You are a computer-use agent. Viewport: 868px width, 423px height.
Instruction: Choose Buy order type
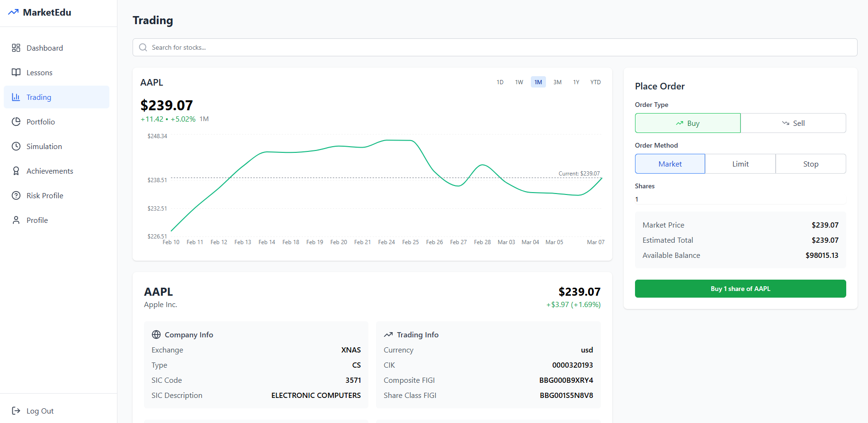click(x=688, y=123)
